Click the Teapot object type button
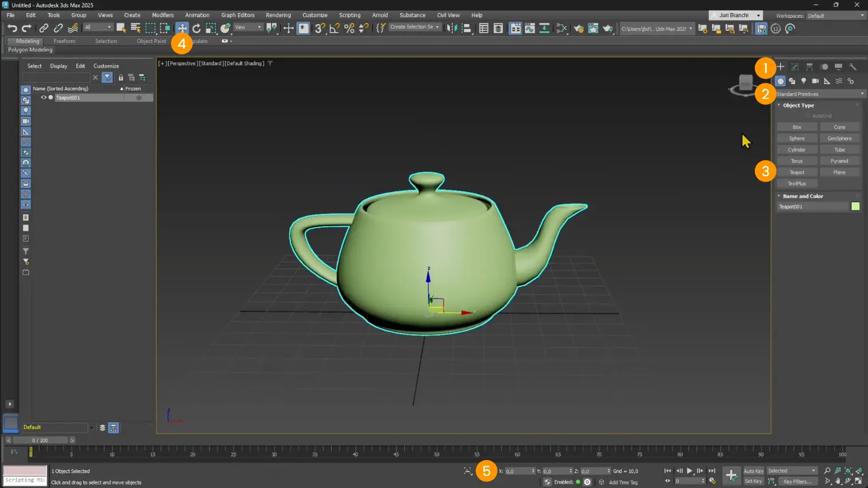Viewport: 868px width, 488px height. pos(797,172)
